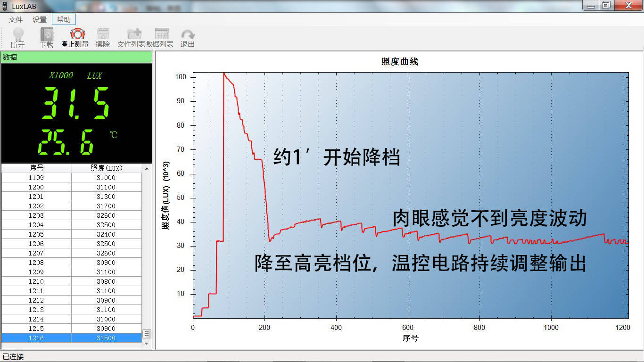
Task: Click scrollbar up arrow in data table
Action: (x=147, y=168)
